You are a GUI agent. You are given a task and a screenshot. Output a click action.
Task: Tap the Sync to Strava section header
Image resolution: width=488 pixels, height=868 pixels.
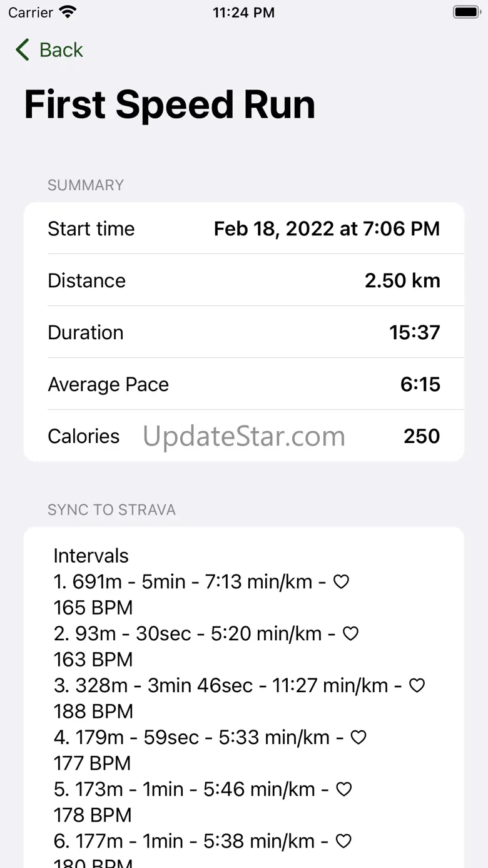point(111,510)
